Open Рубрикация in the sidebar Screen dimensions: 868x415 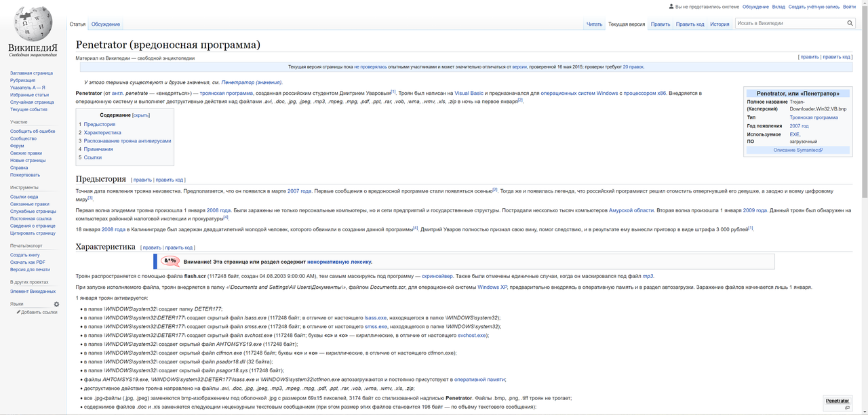tap(22, 80)
